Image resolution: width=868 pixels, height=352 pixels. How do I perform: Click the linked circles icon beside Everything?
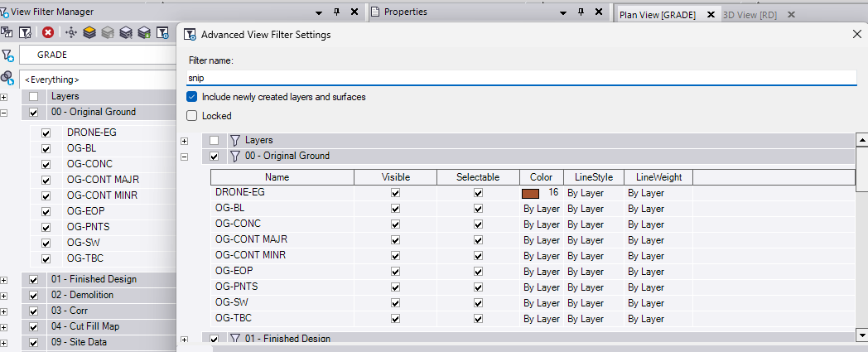7,78
